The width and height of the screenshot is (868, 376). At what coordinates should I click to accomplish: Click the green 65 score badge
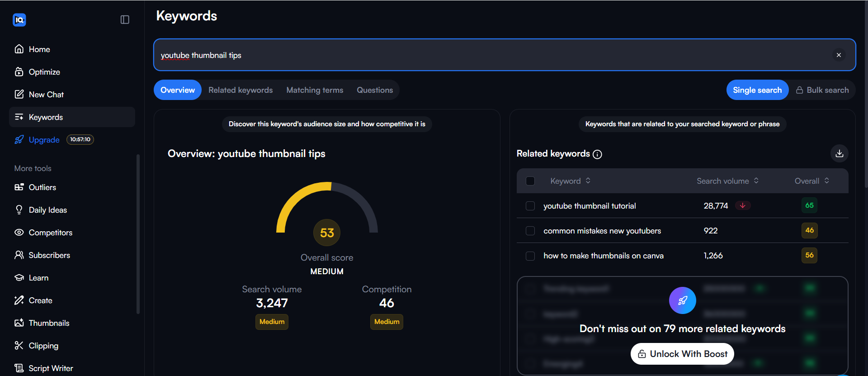pos(809,205)
